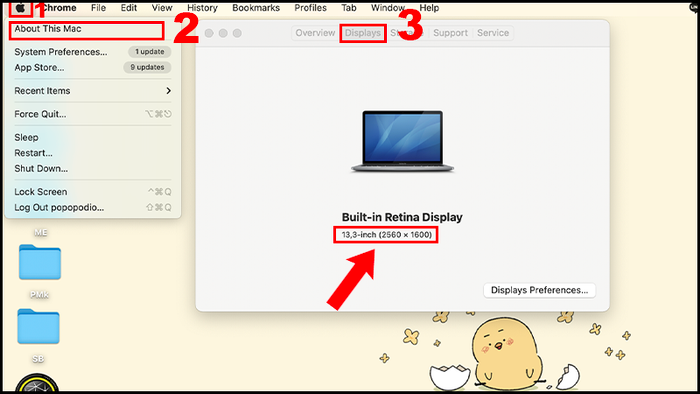This screenshot has height=394, width=700.
Task: Choose Restart from the Apple menu
Action: (33, 153)
